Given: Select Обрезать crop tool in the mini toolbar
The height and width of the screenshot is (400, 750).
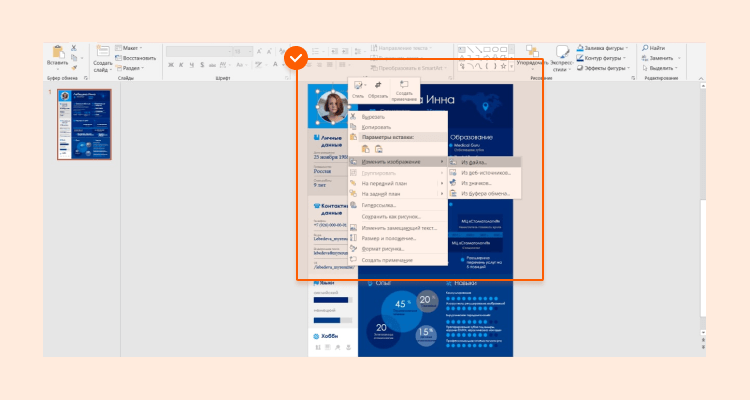Looking at the screenshot, I should point(377,89).
